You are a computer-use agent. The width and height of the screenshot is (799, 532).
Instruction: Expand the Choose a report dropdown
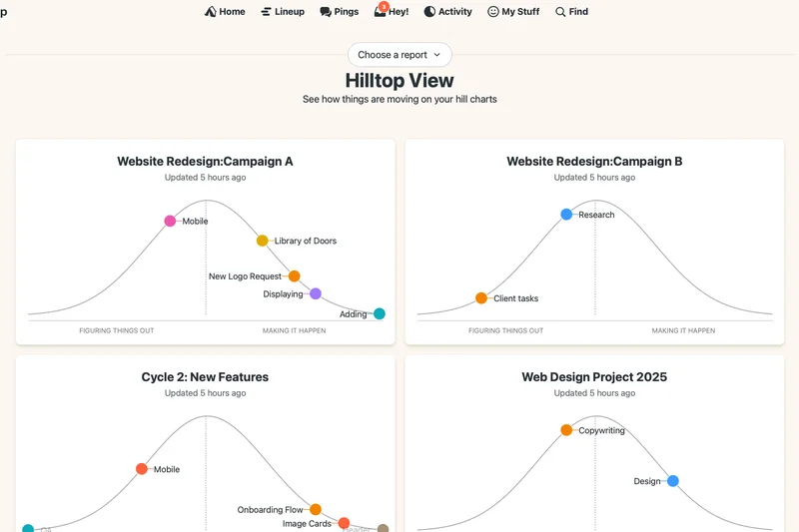tap(399, 55)
